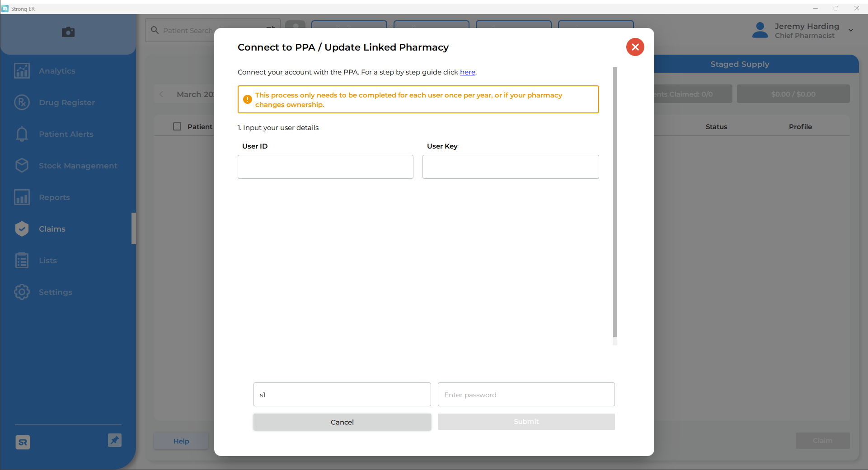This screenshot has height=470, width=868.
Task: Select the Analytics chart icon
Action: tap(21, 70)
